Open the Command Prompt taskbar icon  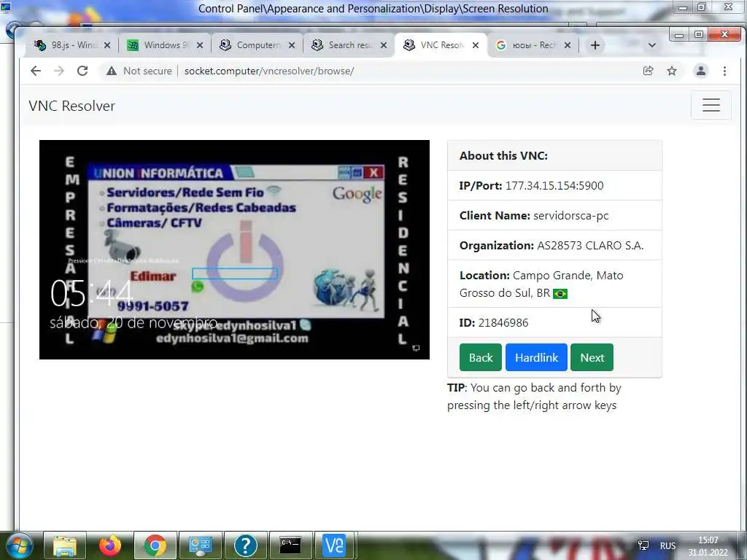pyautogui.click(x=290, y=545)
